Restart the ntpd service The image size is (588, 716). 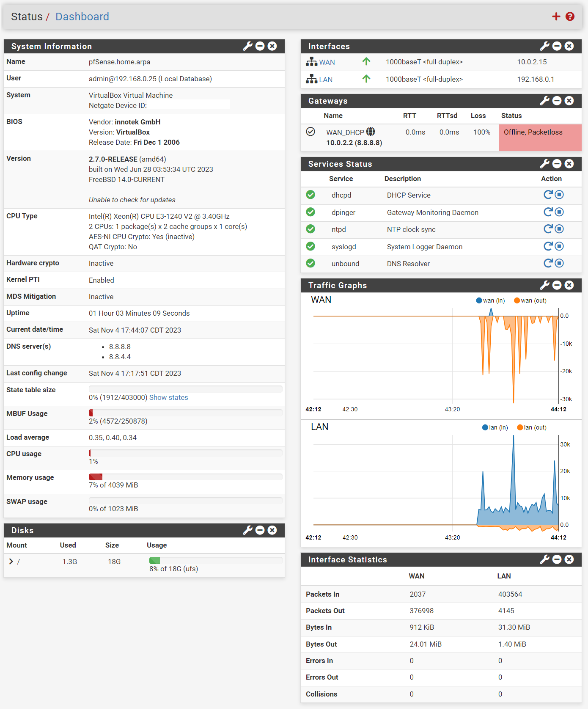[x=548, y=229]
